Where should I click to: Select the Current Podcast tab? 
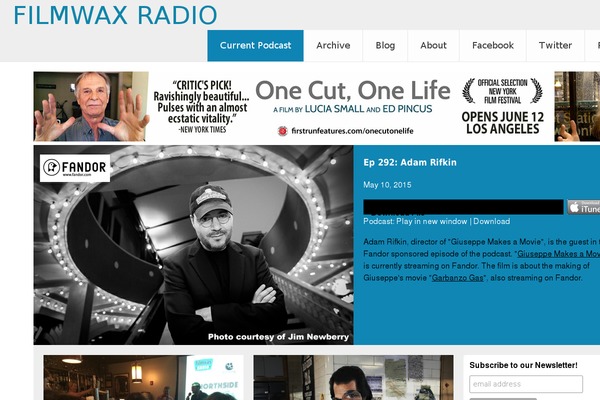tap(255, 46)
